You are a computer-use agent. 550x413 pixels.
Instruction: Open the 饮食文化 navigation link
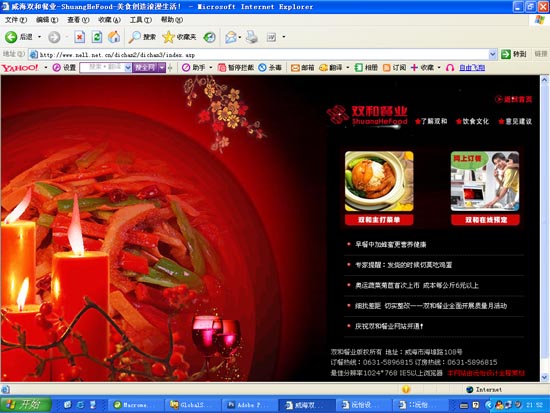472,121
